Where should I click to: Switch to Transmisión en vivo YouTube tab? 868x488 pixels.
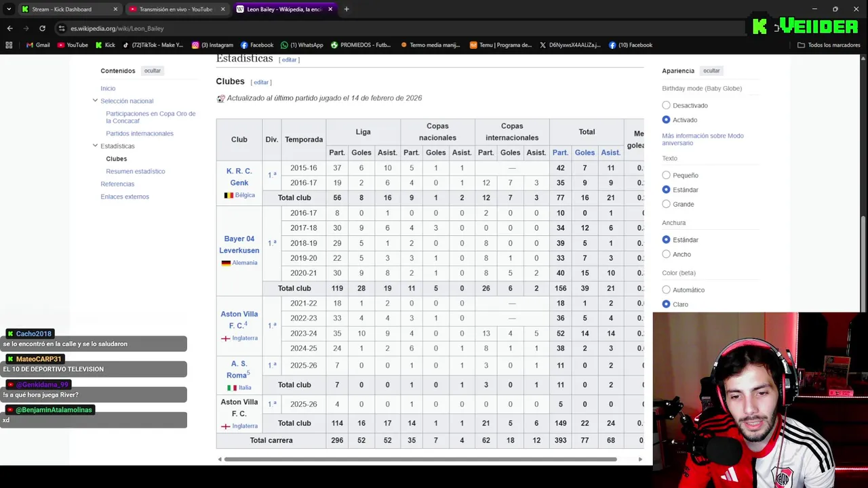pyautogui.click(x=176, y=9)
